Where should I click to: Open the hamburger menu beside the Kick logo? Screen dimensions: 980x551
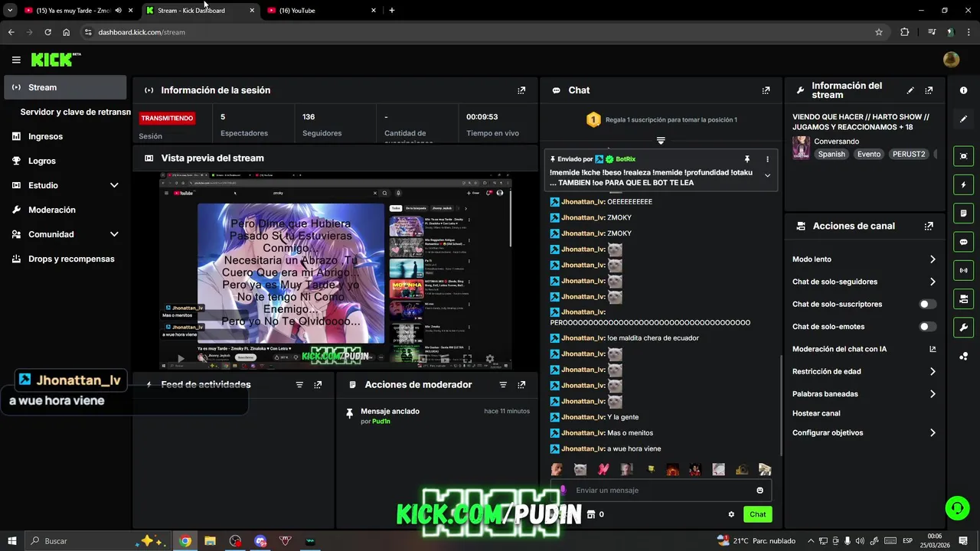16,60
